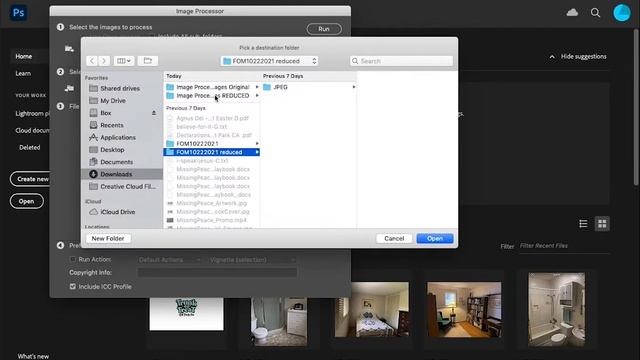
Task: Open Deleted in Photoshop sidebar
Action: (x=30, y=147)
